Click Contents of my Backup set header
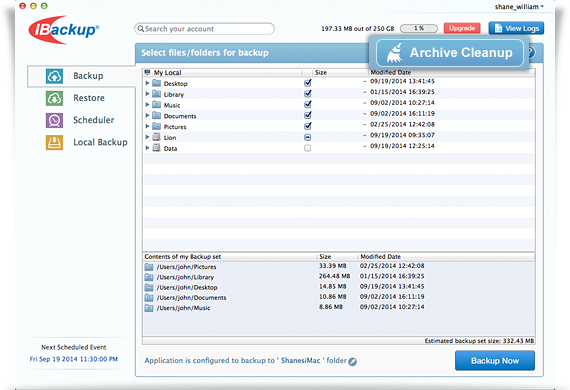Screen dimensions: 570x390 pyautogui.click(x=182, y=257)
